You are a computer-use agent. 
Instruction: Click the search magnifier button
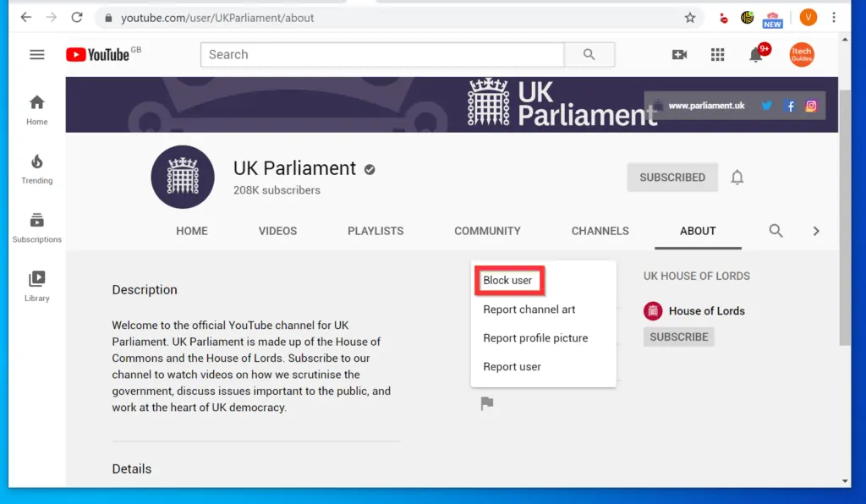(x=589, y=54)
